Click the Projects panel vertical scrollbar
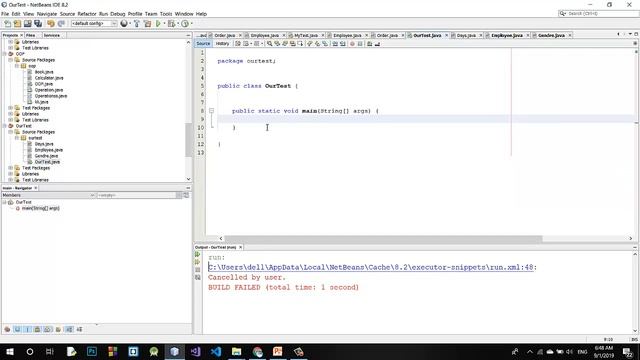This screenshot has height=360, width=640. (x=188, y=139)
